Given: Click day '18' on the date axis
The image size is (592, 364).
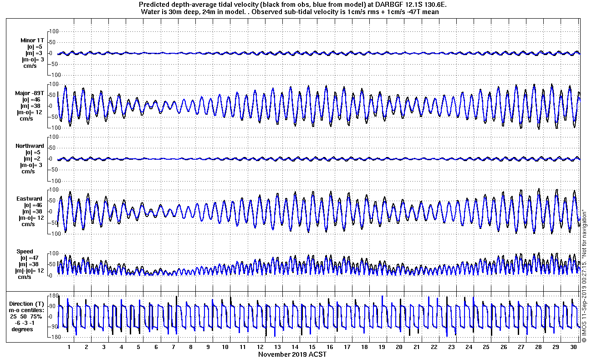Looking at the screenshot, I should (364, 347).
